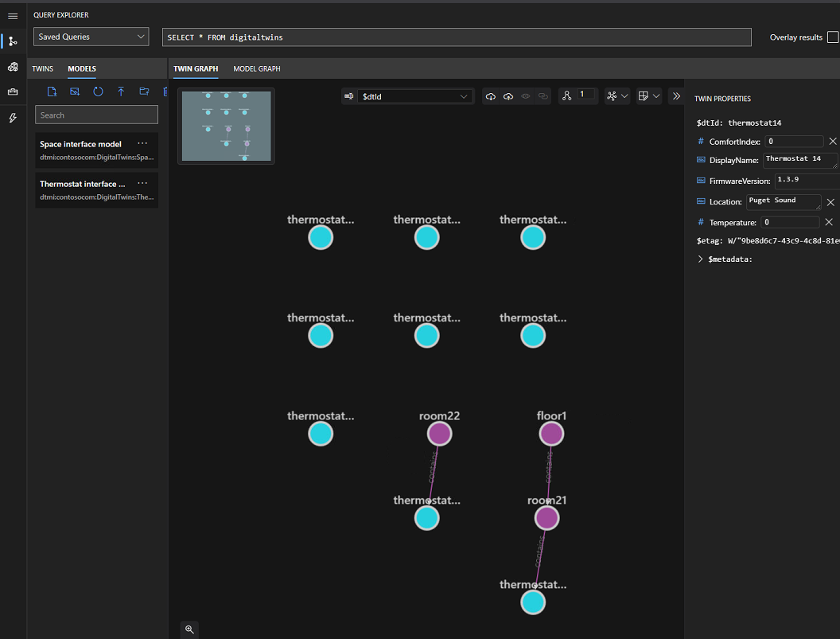Open the toolbox icon in left sidebar
This screenshot has width=840, height=639.
(13, 92)
